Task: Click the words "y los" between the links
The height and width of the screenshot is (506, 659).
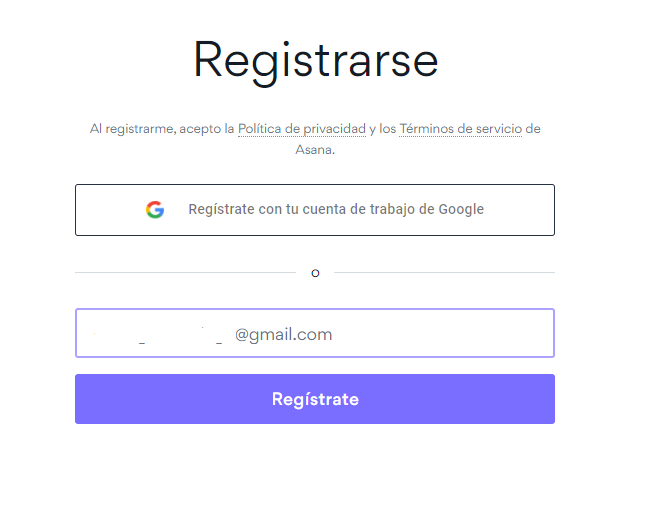Action: click(382, 129)
